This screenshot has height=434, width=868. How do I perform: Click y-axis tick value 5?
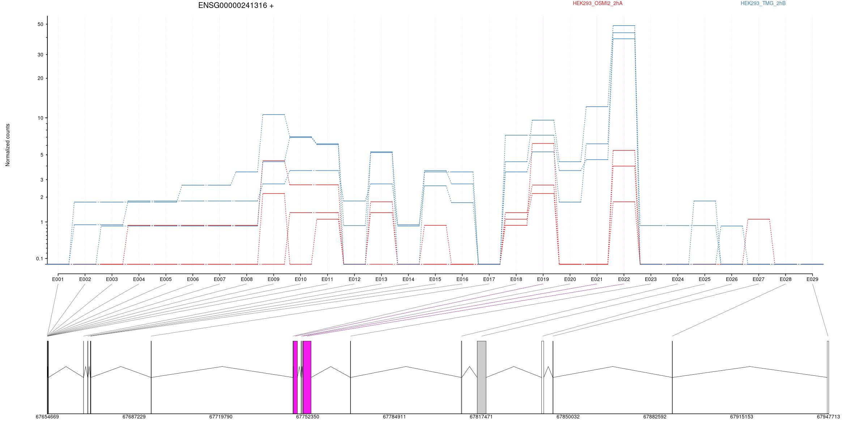41,155
